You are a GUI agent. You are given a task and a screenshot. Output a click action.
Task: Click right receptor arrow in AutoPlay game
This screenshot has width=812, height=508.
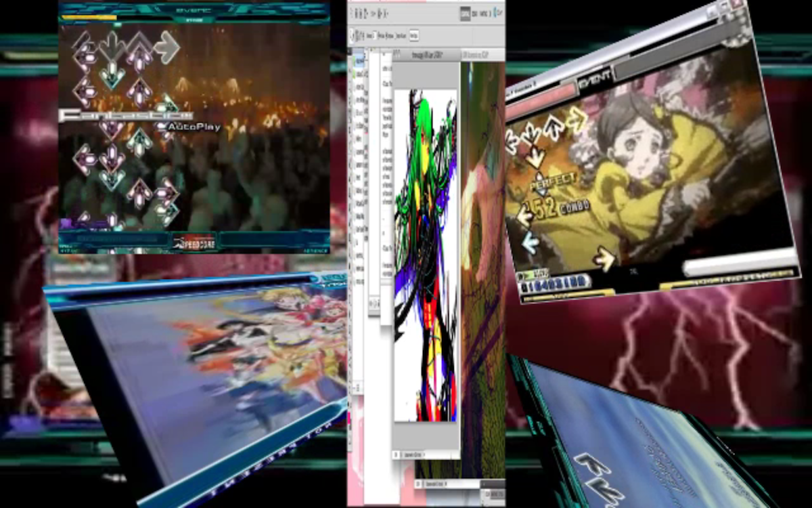(166, 47)
